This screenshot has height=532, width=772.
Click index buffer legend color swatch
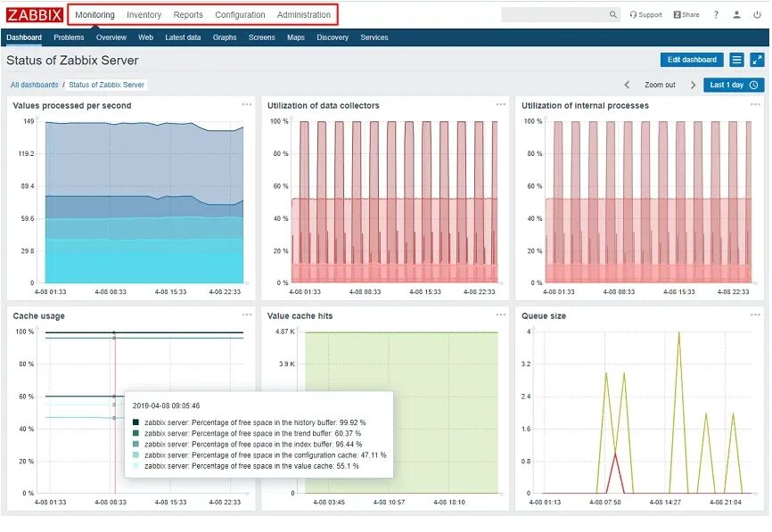tap(136, 444)
